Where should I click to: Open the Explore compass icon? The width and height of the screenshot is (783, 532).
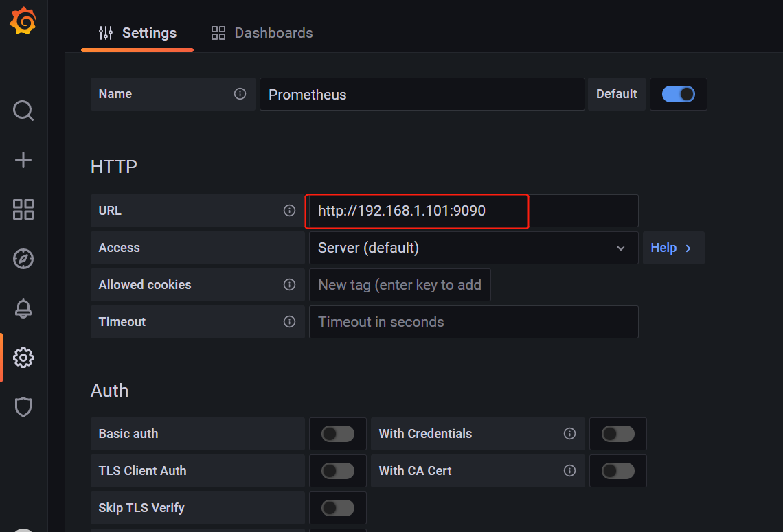tap(23, 259)
